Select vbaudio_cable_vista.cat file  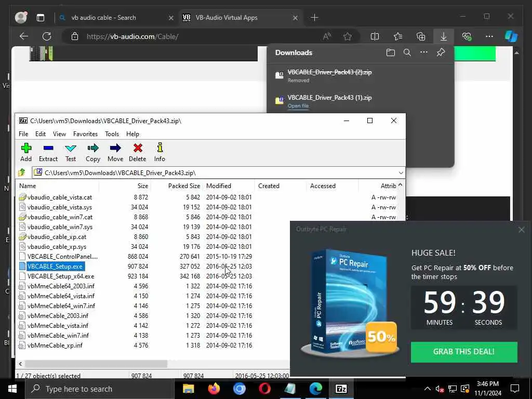60,197
